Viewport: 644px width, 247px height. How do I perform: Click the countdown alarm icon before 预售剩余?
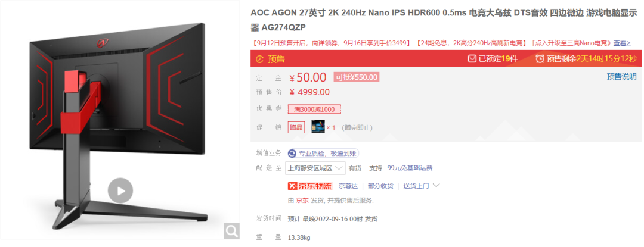[x=540, y=59]
